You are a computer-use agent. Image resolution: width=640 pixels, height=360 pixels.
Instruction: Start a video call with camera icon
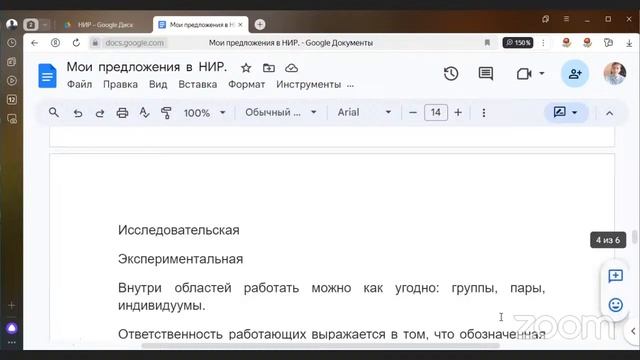click(524, 74)
